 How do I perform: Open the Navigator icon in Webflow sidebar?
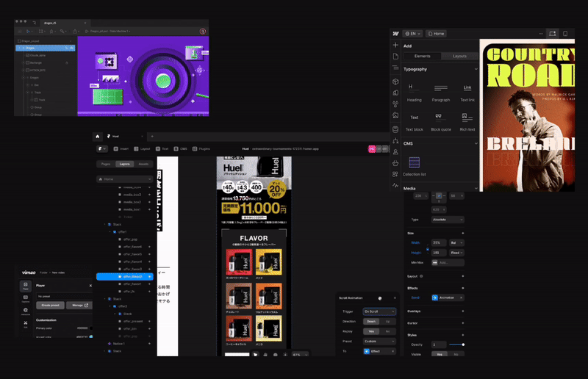(x=395, y=68)
